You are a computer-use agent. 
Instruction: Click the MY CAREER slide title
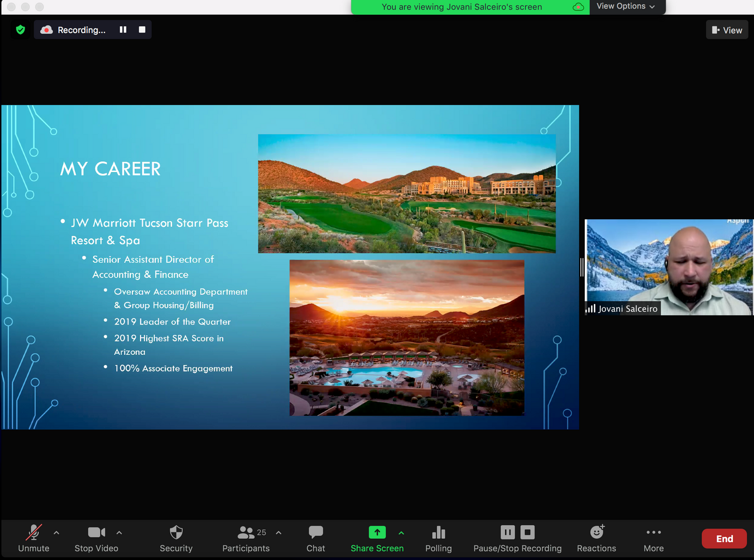[x=110, y=169]
